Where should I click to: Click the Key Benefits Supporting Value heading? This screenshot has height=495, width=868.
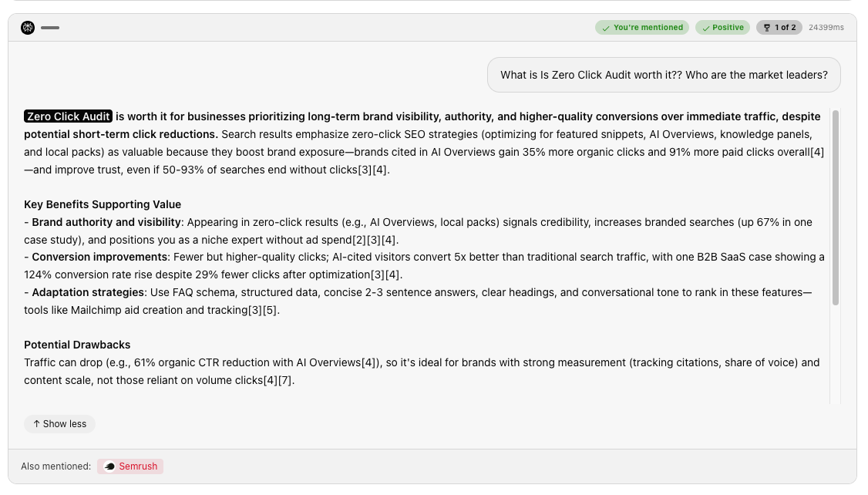pyautogui.click(x=103, y=204)
